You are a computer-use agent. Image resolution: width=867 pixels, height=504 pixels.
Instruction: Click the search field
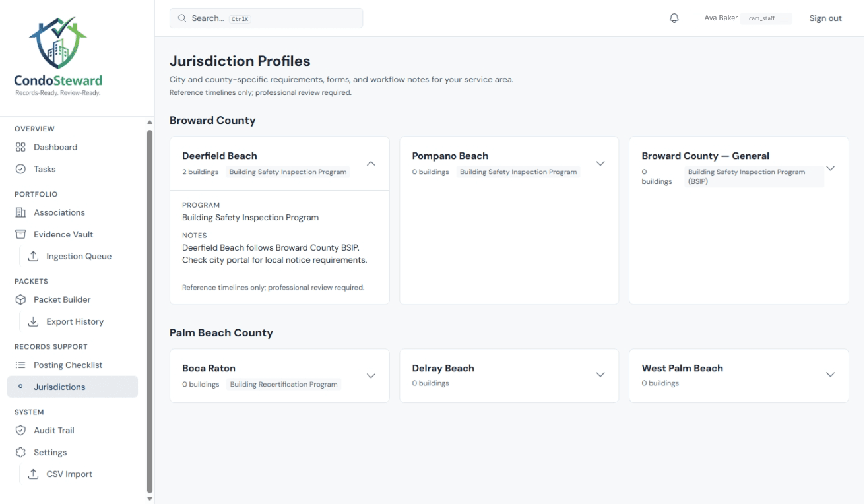[x=266, y=18]
